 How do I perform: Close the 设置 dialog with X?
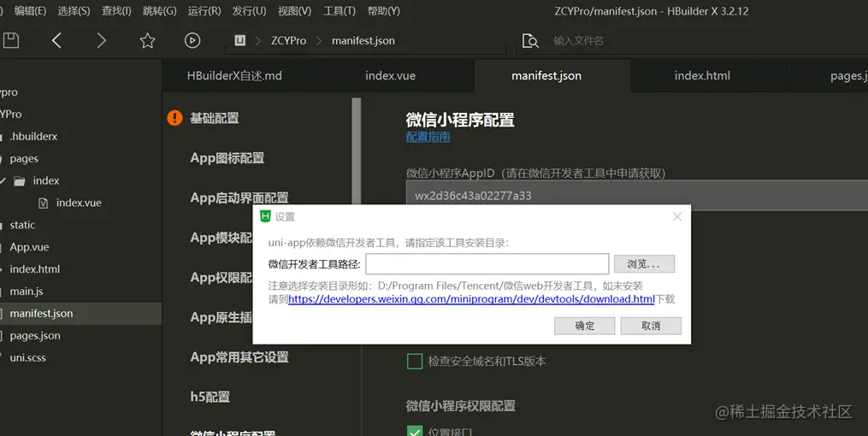677,217
